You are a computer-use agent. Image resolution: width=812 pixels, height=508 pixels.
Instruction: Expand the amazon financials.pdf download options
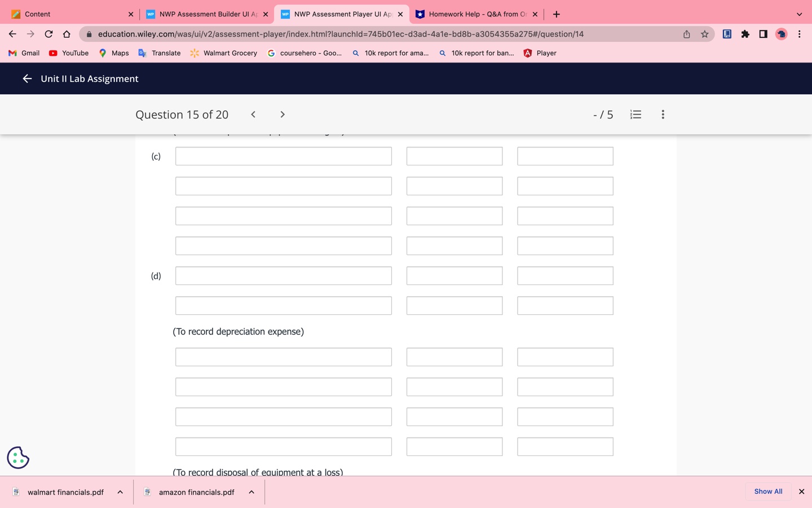[x=251, y=492]
